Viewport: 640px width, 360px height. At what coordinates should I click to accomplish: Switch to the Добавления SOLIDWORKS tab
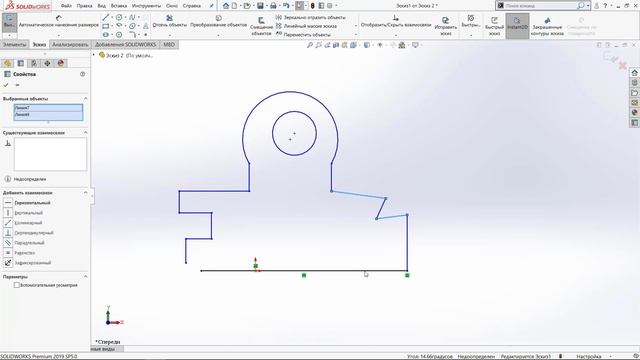click(x=125, y=44)
